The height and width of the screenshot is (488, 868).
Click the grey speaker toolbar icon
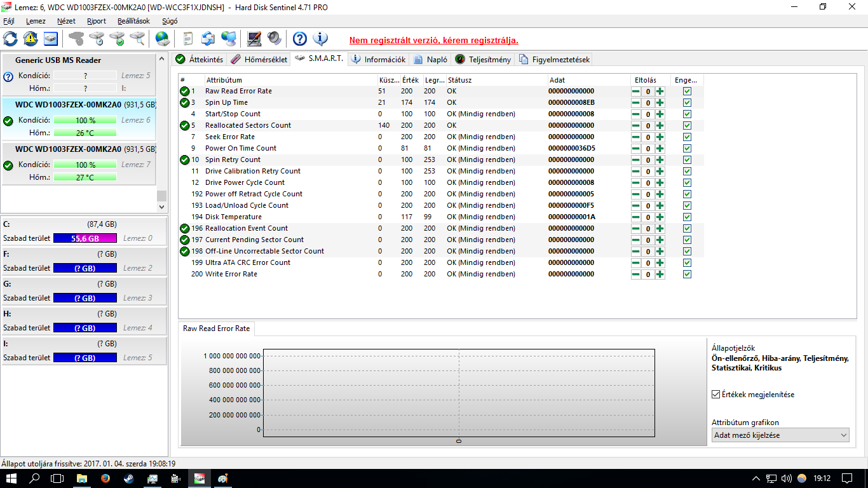click(275, 39)
